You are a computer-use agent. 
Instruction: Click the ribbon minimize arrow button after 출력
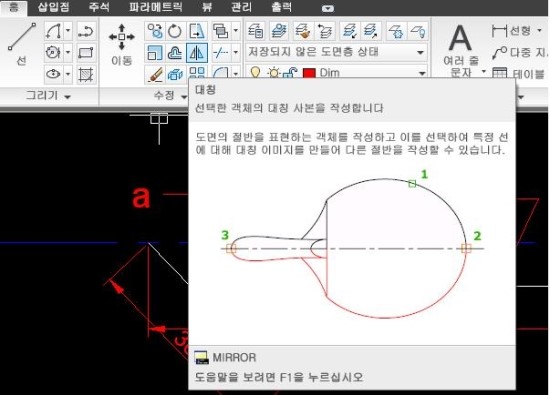click(328, 8)
